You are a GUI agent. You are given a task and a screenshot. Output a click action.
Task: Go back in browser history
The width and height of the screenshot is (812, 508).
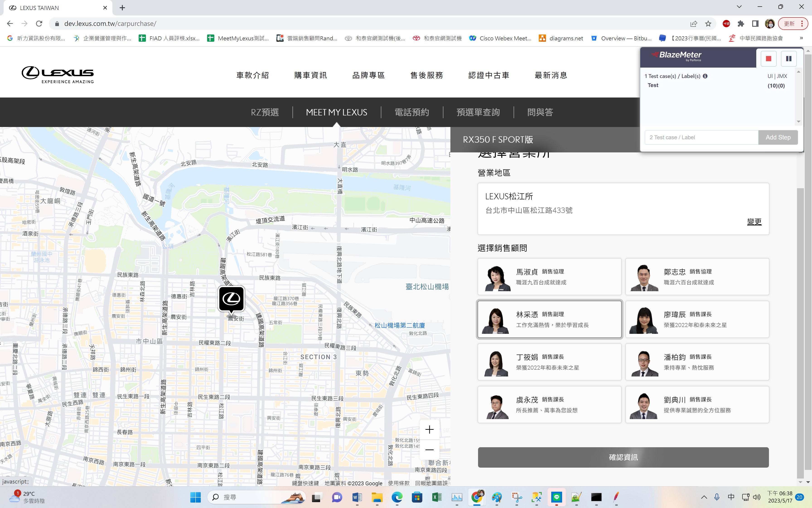click(10, 24)
